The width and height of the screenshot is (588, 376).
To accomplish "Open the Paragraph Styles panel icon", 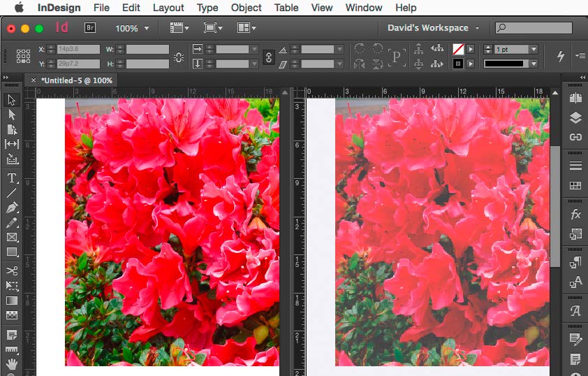I will click(575, 262).
